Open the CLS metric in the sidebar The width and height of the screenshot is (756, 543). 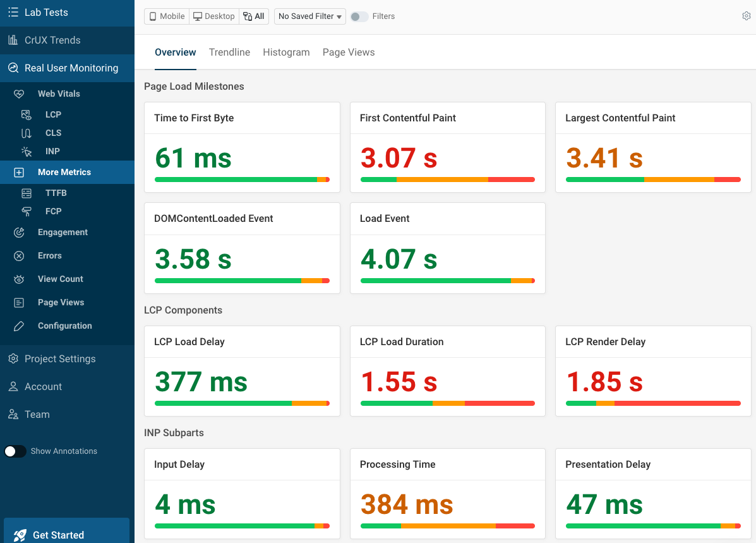click(x=53, y=133)
